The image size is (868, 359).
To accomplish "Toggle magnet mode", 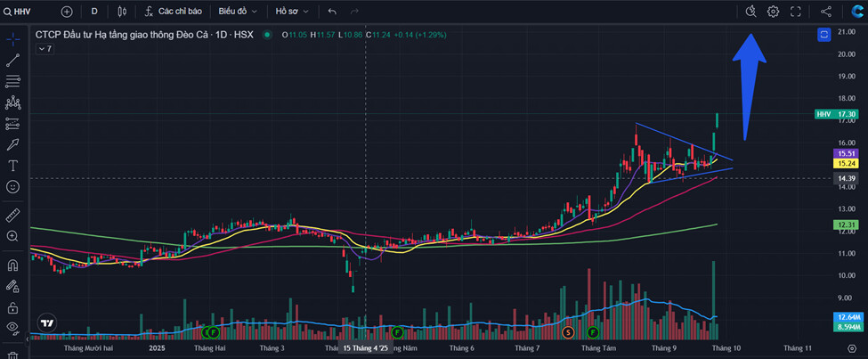I will [x=12, y=265].
